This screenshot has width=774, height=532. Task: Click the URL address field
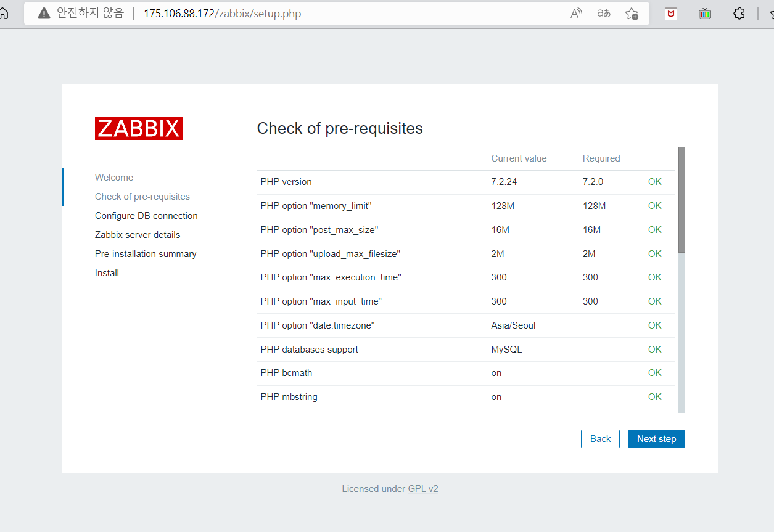tap(352, 13)
